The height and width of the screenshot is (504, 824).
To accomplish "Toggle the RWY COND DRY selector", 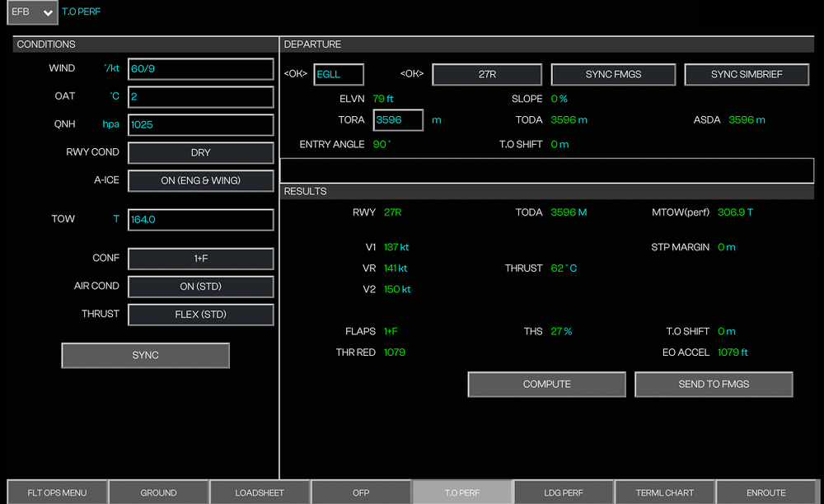I will 200,152.
